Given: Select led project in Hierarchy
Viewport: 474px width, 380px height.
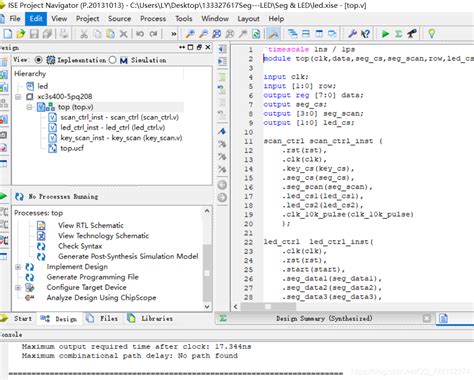Looking at the screenshot, I should pyautogui.click(x=42, y=86).
